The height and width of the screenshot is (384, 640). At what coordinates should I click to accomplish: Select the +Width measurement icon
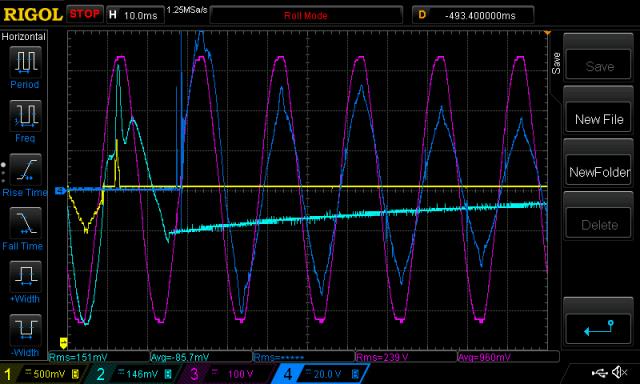(x=25, y=276)
